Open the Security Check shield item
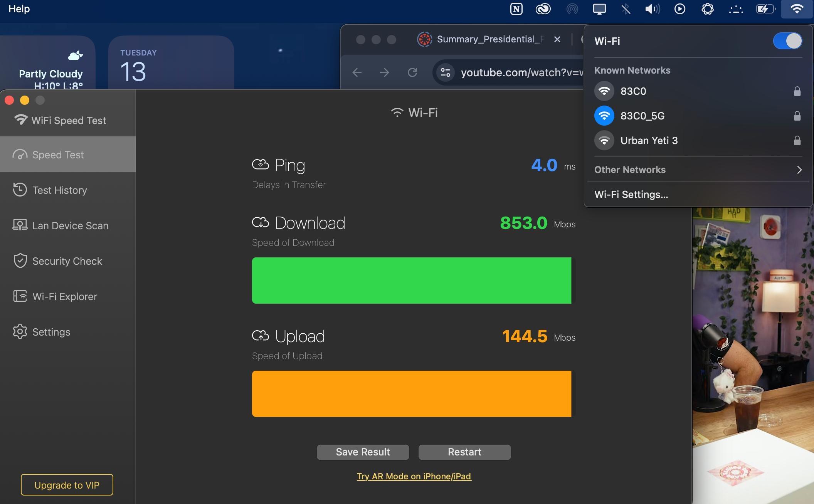This screenshot has height=504, width=814. (x=67, y=261)
